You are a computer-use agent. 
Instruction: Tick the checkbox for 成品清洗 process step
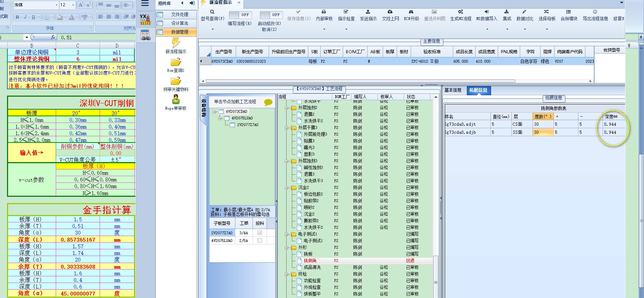(299, 267)
